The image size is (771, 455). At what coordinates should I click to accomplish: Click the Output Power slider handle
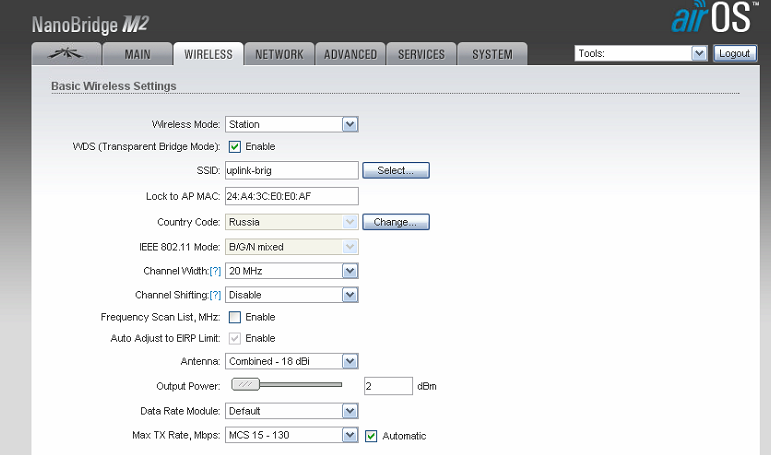[x=246, y=384]
